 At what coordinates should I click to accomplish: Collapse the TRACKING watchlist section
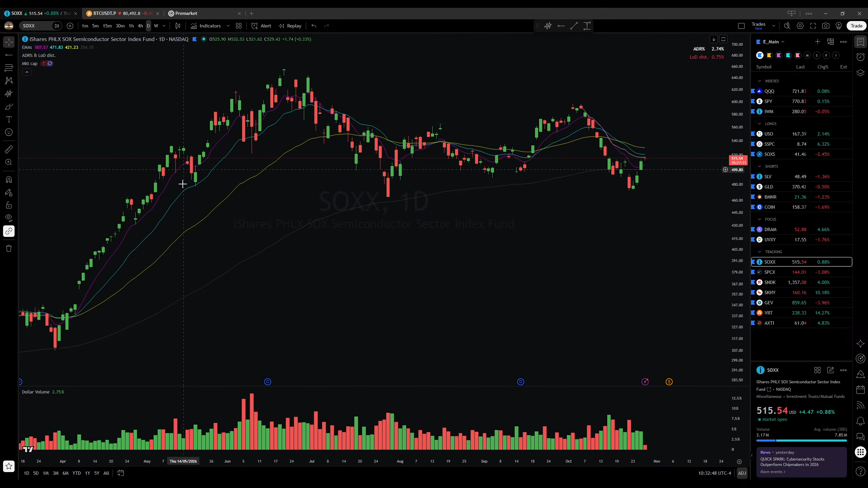[x=759, y=252]
